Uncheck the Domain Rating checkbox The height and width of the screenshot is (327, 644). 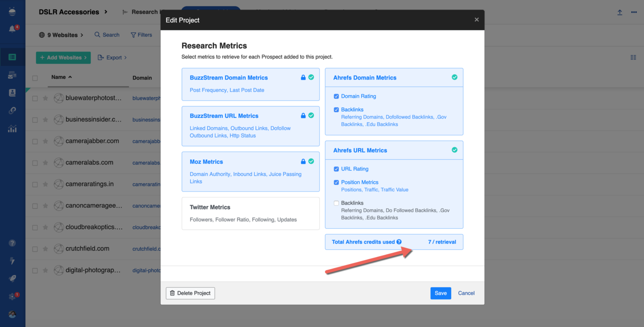[x=336, y=96]
